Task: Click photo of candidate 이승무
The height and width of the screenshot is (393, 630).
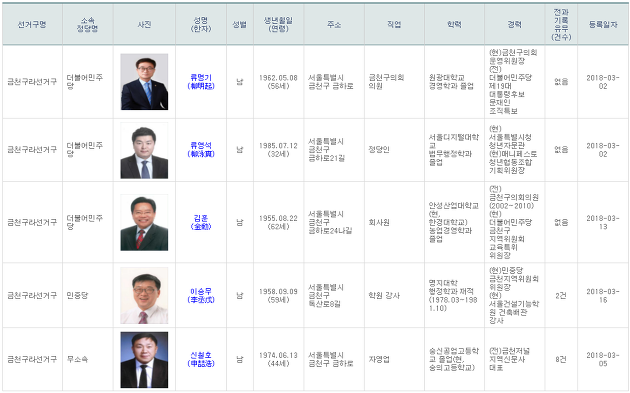Action: tap(144, 295)
